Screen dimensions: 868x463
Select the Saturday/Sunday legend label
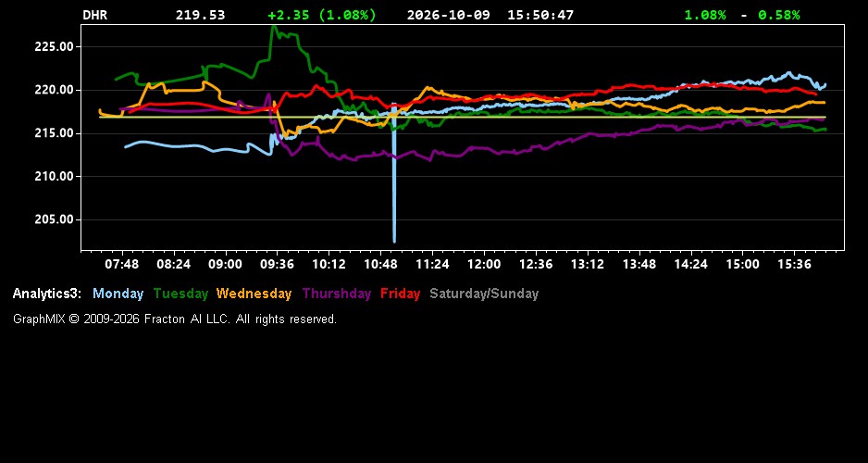click(484, 294)
